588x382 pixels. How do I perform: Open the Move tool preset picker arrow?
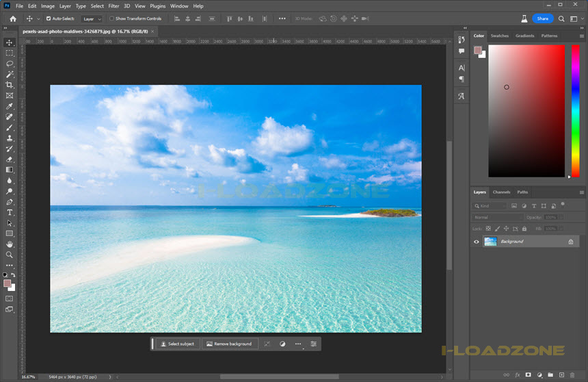38,18
